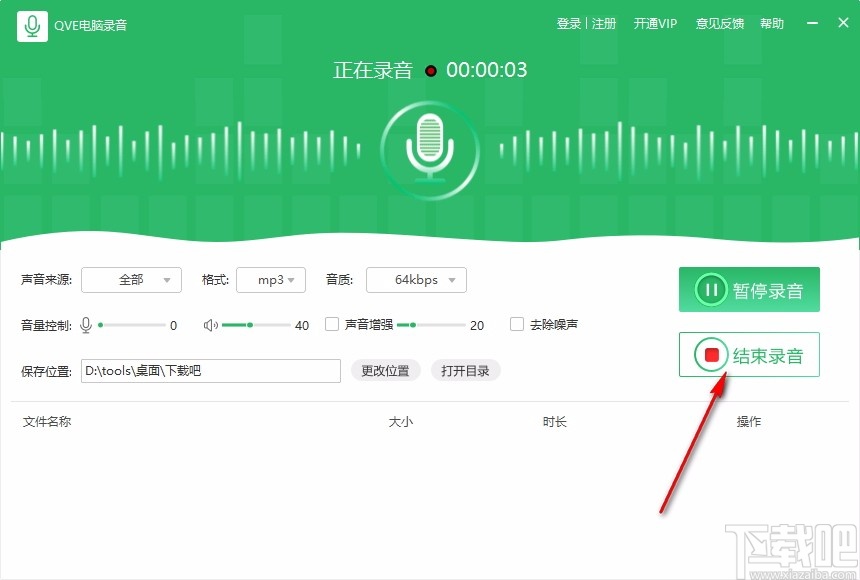The height and width of the screenshot is (580, 860).
Task: Click the red stop icon inside 结束录音
Action: tap(712, 354)
